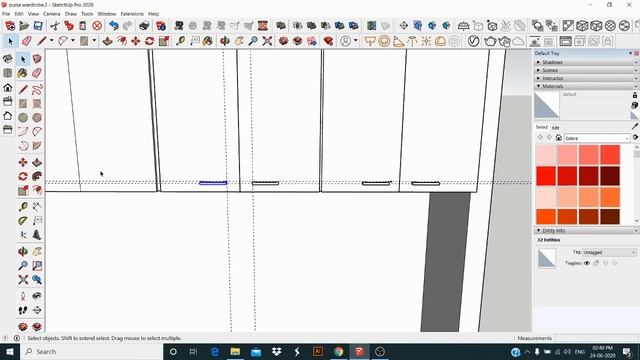Select the Freehand tool in left palette
The width and height of the screenshot is (640, 360).
[37, 89]
